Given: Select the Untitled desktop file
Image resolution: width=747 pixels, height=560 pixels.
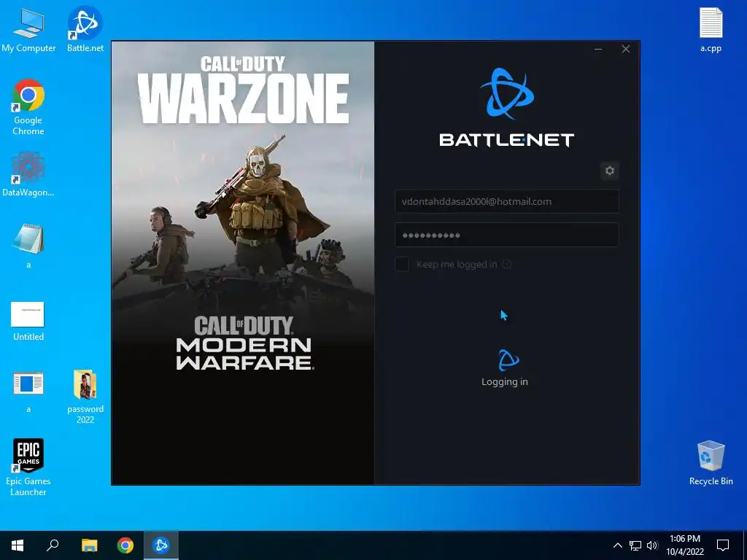Looking at the screenshot, I should 28,322.
